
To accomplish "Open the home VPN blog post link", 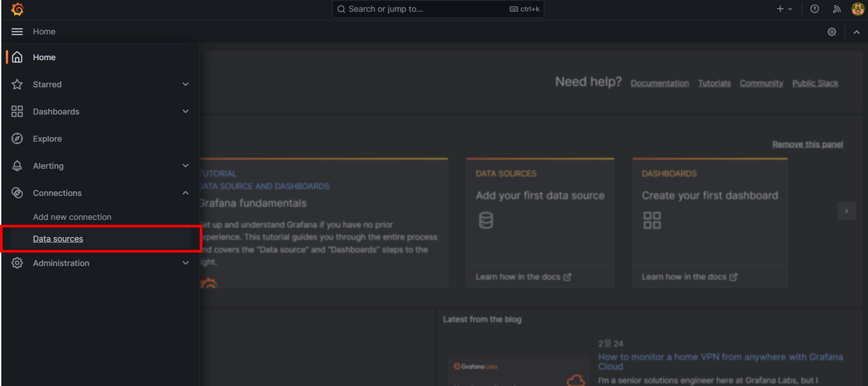I will [720, 362].
